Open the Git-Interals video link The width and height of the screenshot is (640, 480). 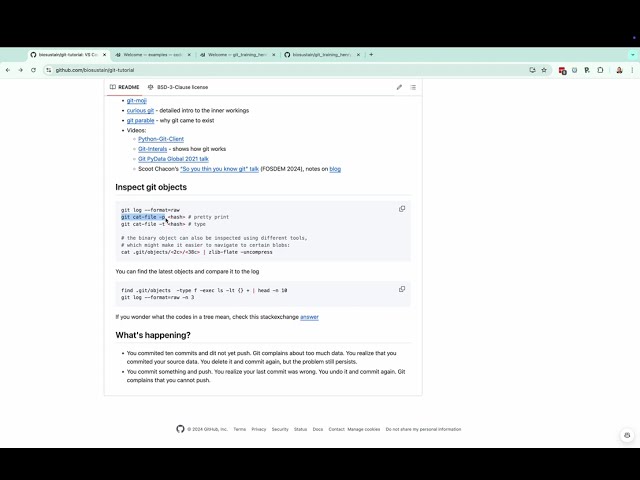(152, 149)
